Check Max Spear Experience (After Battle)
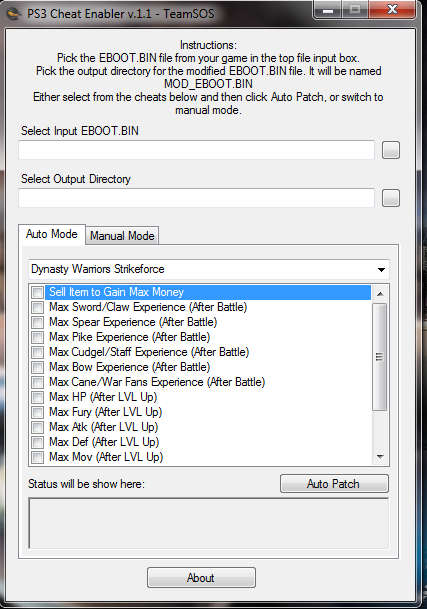This screenshot has height=609, width=427. click(x=38, y=322)
